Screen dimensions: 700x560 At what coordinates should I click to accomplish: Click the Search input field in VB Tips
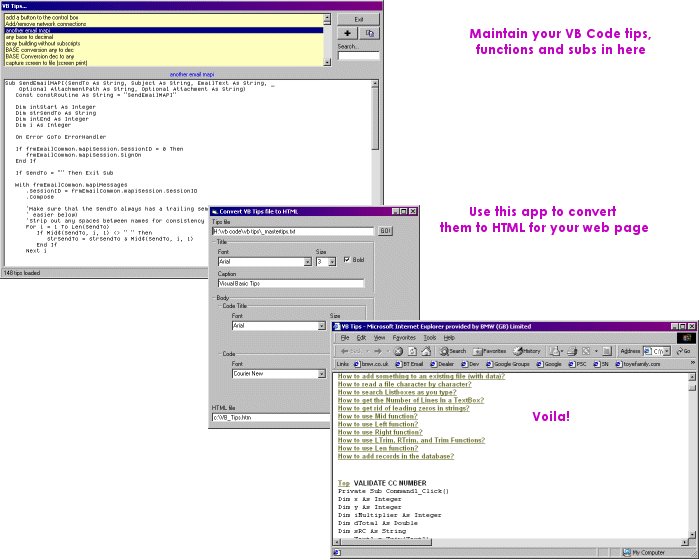(358, 56)
